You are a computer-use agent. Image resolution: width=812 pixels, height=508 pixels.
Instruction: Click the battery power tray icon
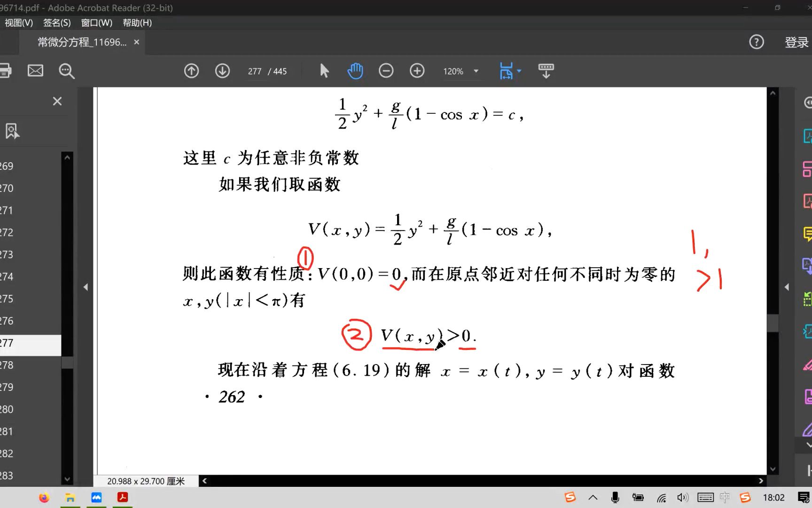pos(638,498)
